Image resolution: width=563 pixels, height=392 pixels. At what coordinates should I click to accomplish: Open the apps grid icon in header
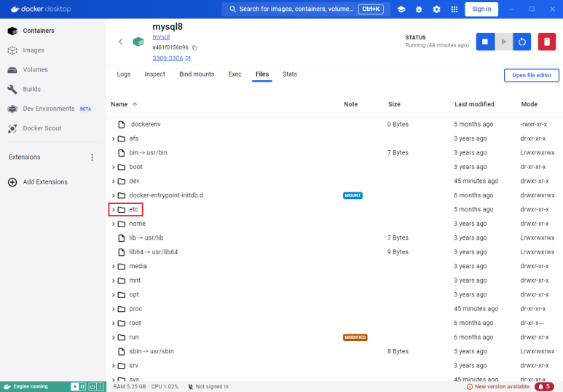click(x=454, y=9)
